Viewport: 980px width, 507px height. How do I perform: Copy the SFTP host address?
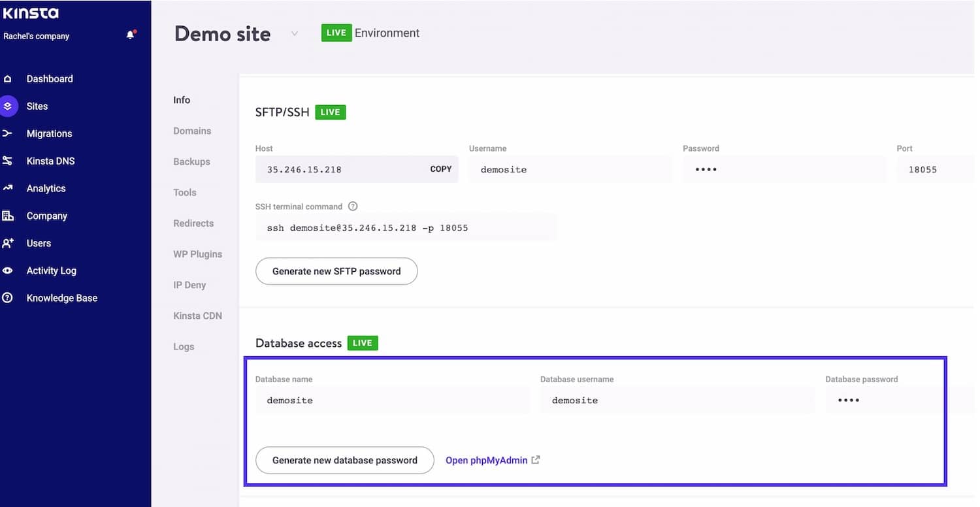(441, 169)
